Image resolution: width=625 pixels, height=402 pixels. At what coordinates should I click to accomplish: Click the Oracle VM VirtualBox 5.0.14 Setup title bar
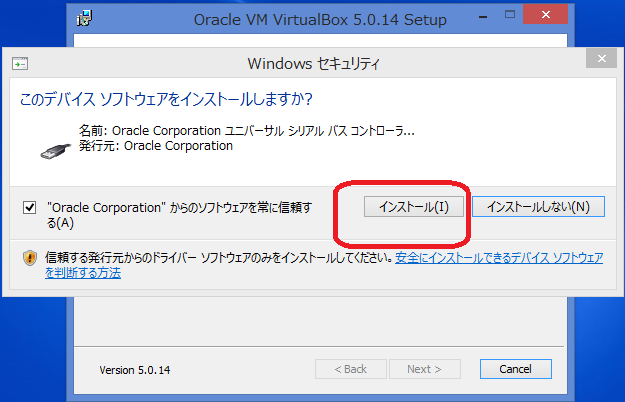click(318, 19)
